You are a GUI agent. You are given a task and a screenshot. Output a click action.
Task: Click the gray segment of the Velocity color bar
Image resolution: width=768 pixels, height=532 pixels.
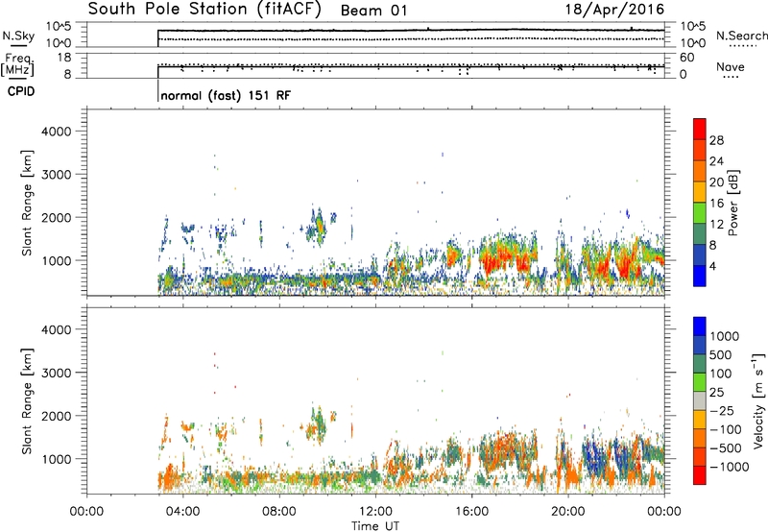pos(700,400)
